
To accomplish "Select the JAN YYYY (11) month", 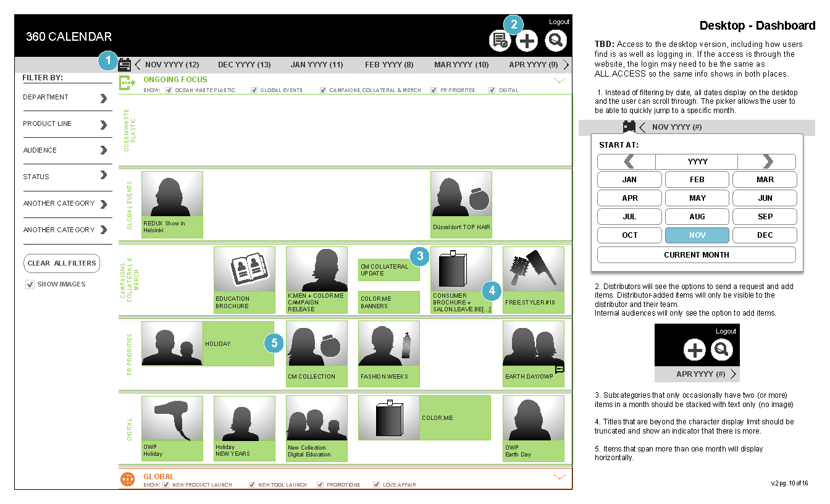I will (317, 64).
